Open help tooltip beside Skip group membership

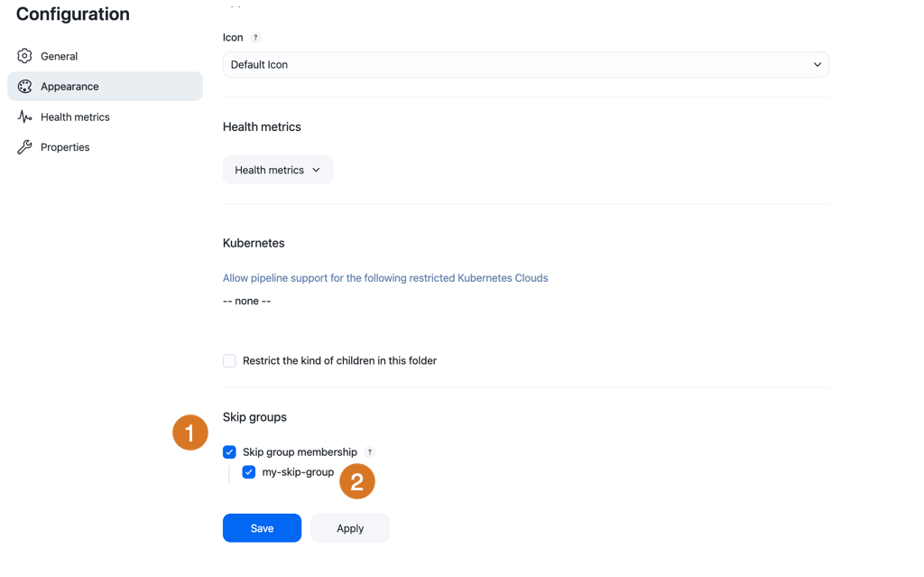pyautogui.click(x=369, y=451)
